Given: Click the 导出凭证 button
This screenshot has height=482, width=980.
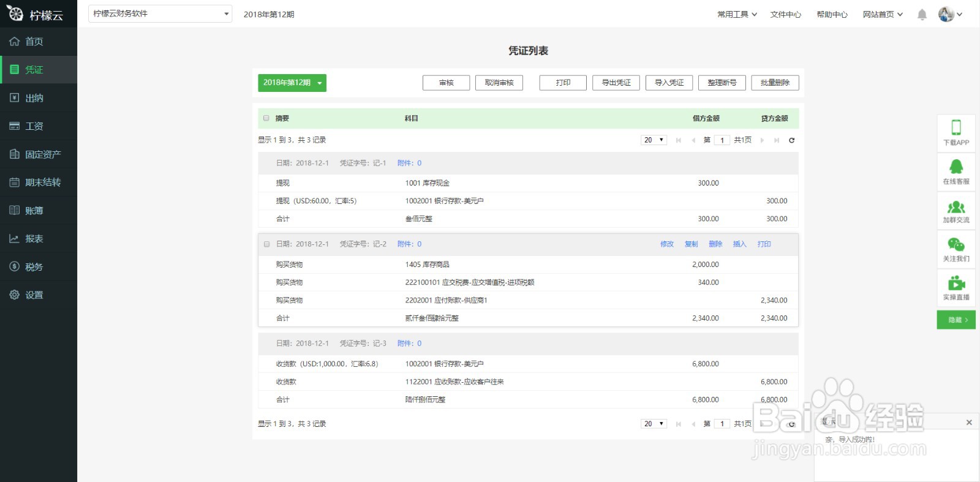Looking at the screenshot, I should point(616,83).
